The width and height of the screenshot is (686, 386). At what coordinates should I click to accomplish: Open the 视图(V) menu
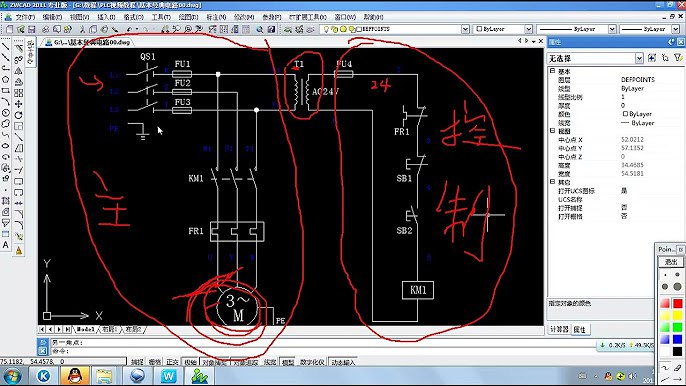[79, 17]
